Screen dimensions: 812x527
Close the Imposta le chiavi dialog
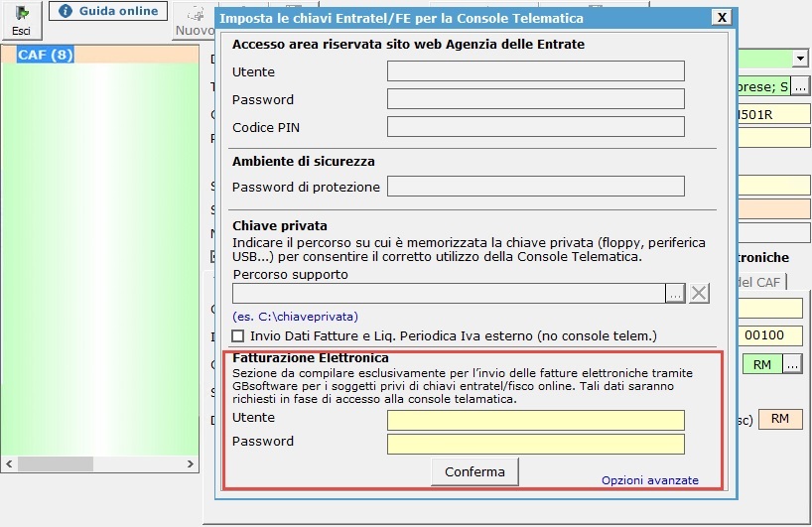[722, 18]
